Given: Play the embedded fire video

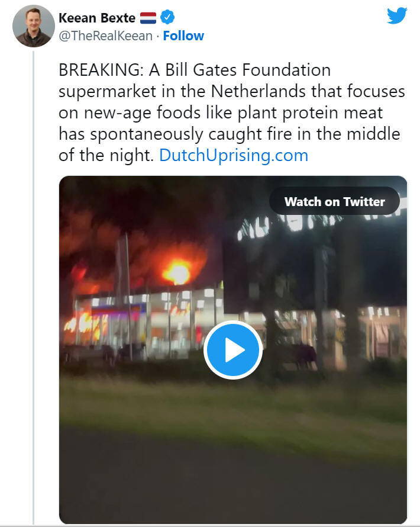Looking at the screenshot, I should [233, 350].
